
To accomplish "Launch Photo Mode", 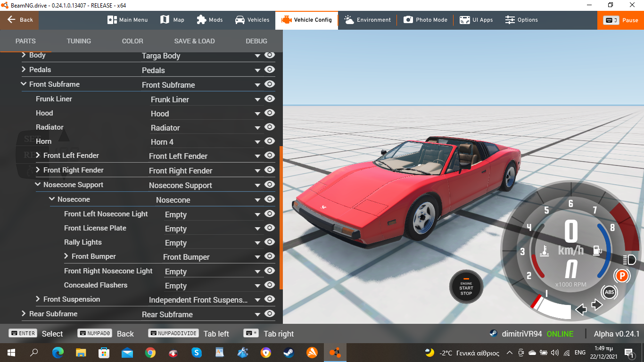I will [x=425, y=20].
